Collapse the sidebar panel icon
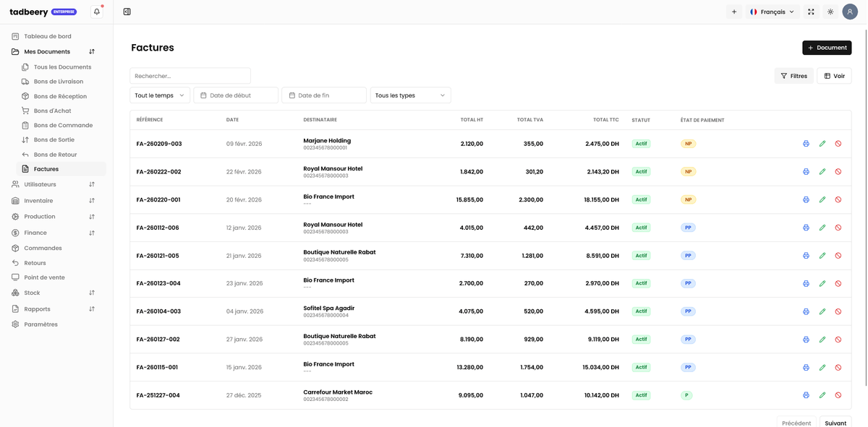This screenshot has height=427, width=868. (x=127, y=12)
